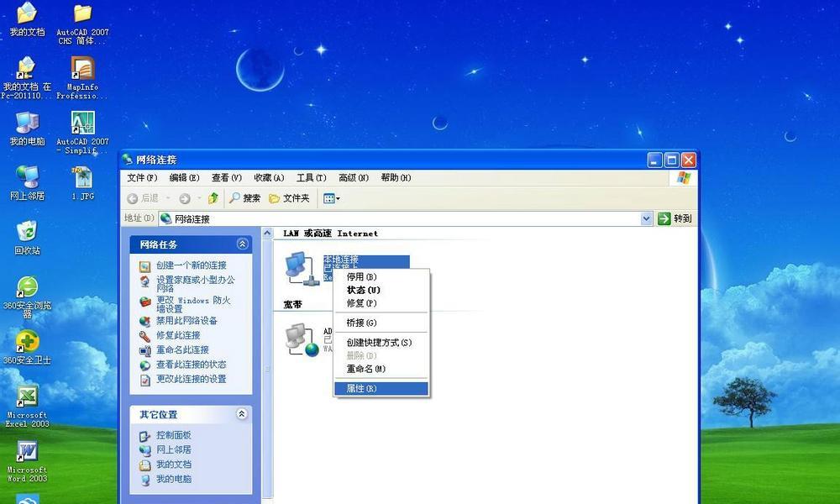
Task: Open the 高级(N) menu
Action: click(354, 178)
